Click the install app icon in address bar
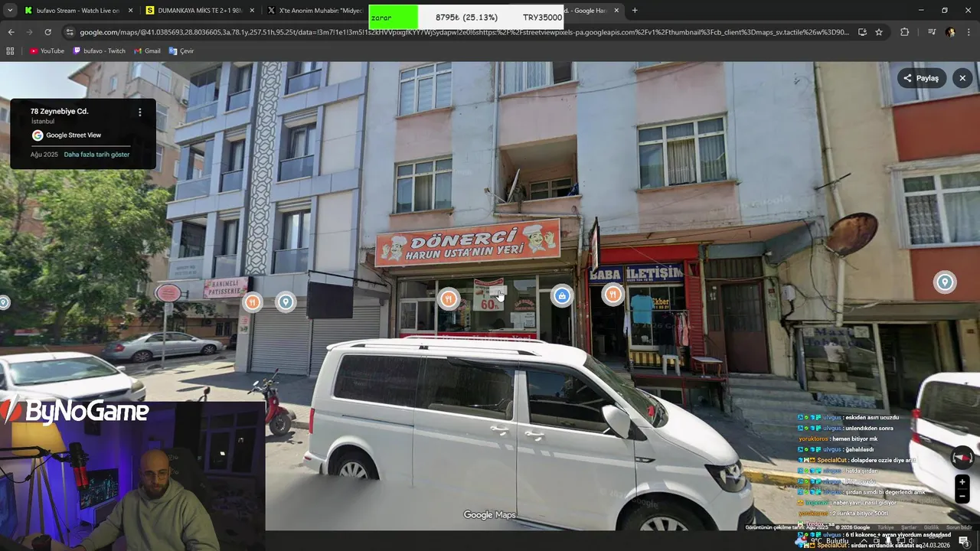The height and width of the screenshot is (551, 980). pos(862,32)
